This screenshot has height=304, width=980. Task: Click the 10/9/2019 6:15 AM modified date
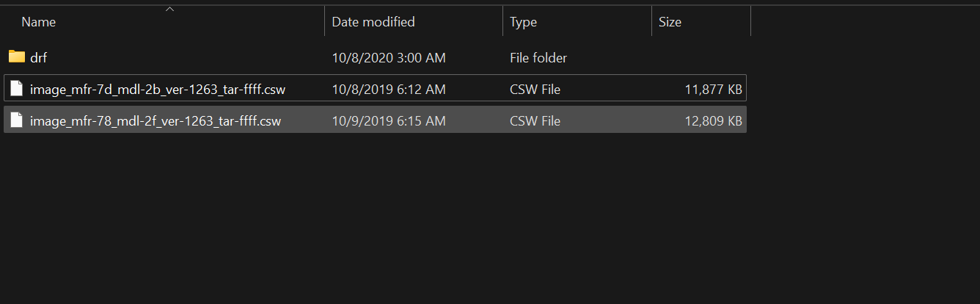(388, 120)
